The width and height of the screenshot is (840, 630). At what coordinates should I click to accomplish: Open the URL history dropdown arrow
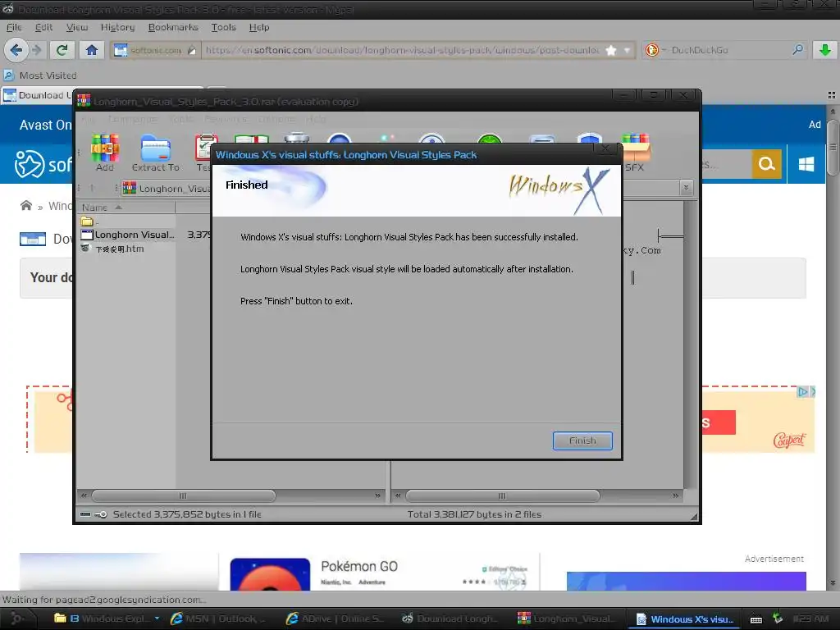pos(627,50)
